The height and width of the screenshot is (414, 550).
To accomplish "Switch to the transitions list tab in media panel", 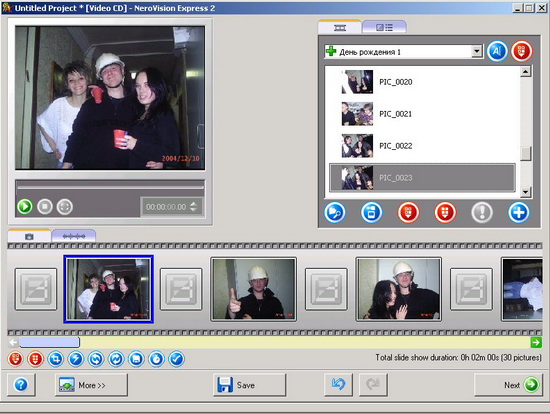I will [x=384, y=27].
